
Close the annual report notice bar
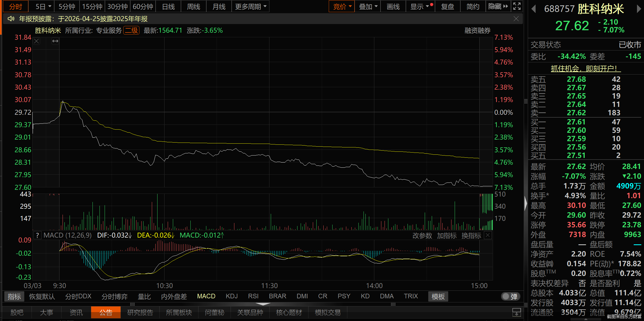tap(516, 19)
